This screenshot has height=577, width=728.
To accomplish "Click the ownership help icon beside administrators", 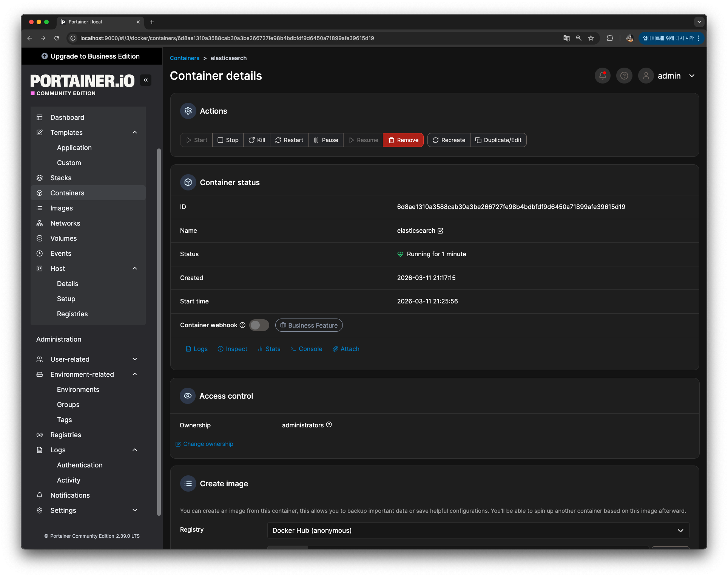I will 329,425.
